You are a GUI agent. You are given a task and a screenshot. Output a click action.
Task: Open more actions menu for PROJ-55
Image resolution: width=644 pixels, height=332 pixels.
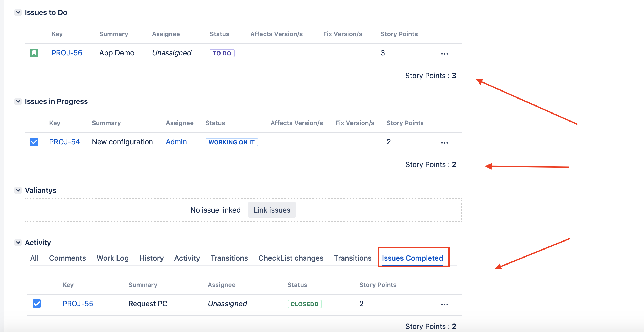pos(444,304)
